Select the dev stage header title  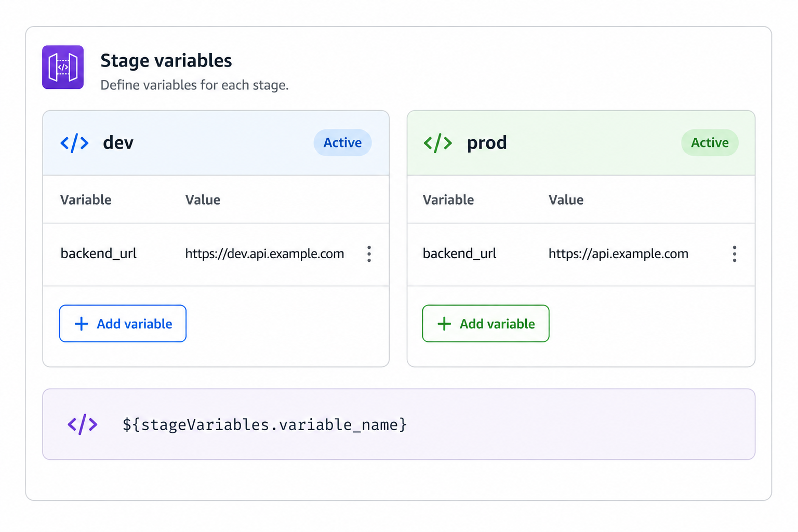click(118, 143)
